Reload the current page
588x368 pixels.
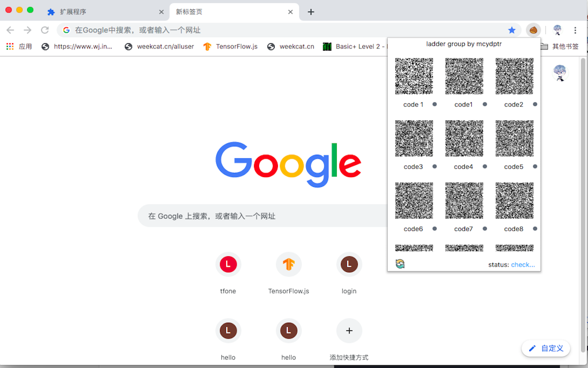click(45, 30)
